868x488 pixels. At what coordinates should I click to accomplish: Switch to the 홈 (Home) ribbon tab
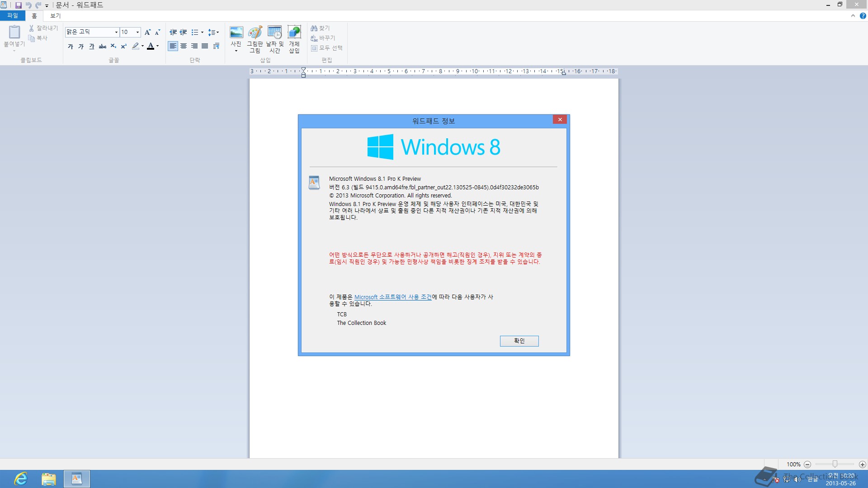pyautogui.click(x=34, y=16)
